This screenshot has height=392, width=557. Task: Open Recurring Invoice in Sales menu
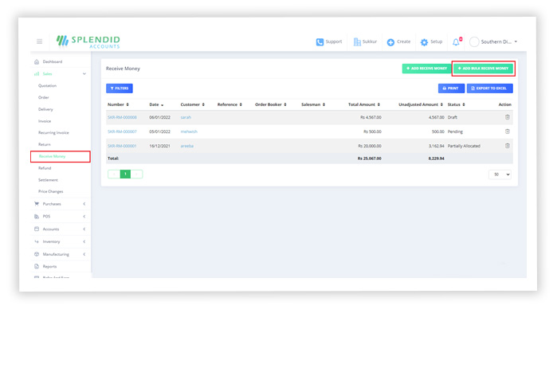point(53,133)
